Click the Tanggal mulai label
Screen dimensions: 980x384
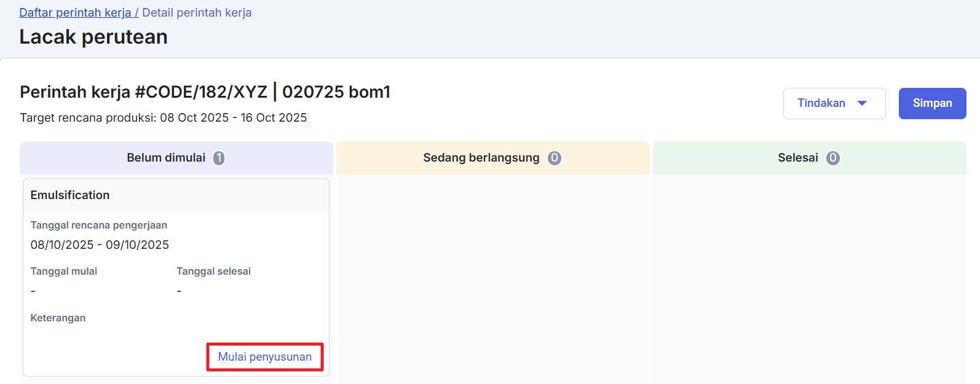point(64,271)
